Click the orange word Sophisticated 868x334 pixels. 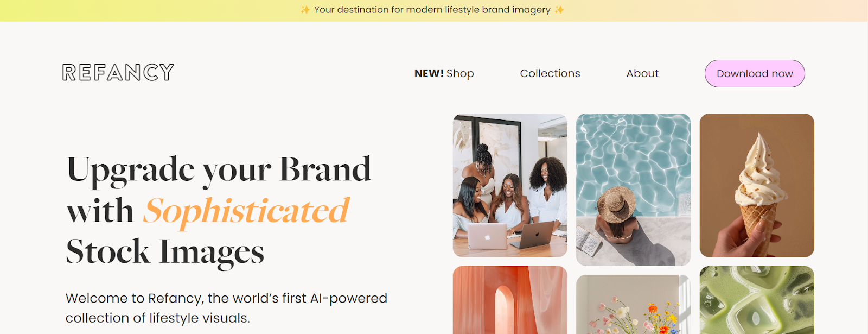246,211
